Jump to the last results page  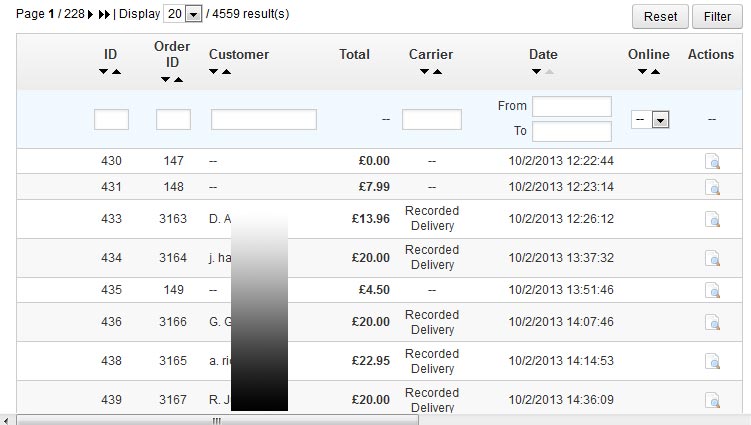tap(104, 15)
